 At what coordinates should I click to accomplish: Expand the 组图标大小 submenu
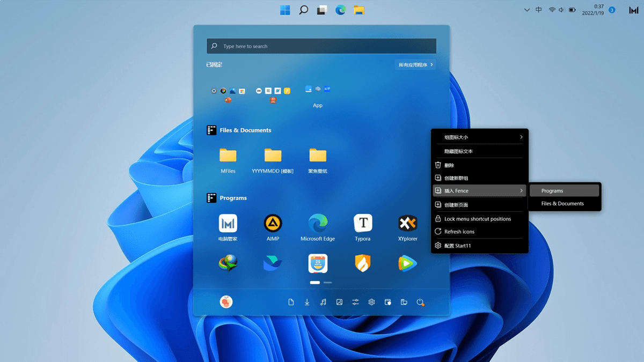tap(479, 137)
